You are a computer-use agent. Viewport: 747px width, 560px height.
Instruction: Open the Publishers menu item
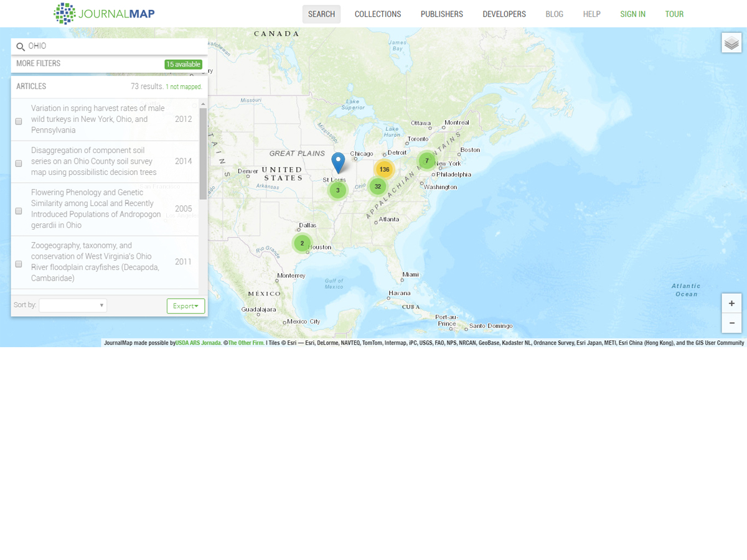[441, 14]
